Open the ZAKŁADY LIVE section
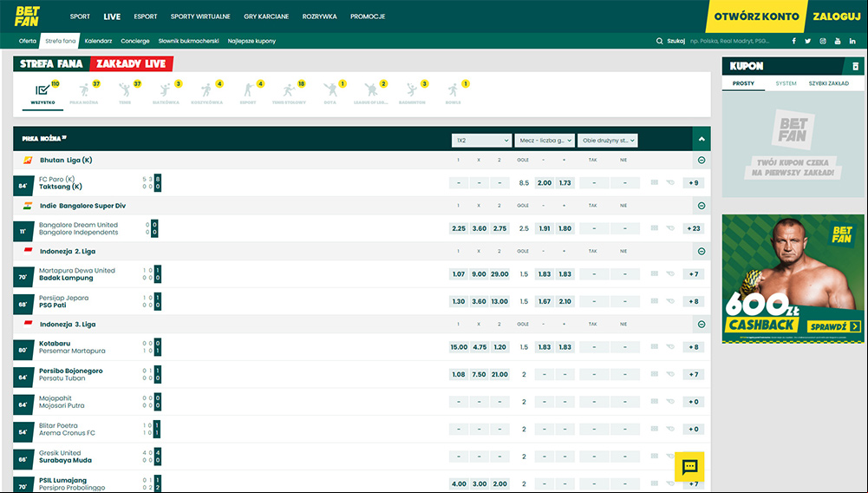868x493 pixels. (131, 63)
